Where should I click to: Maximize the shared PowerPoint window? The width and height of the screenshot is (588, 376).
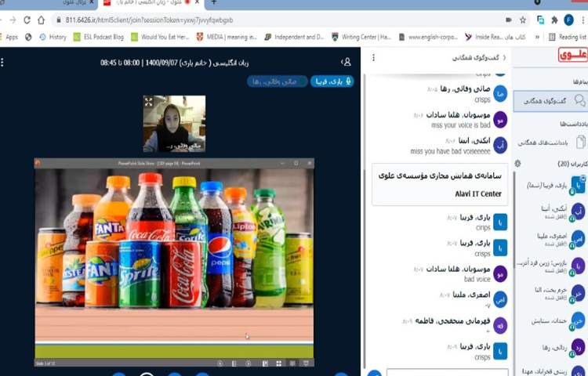click(296, 163)
